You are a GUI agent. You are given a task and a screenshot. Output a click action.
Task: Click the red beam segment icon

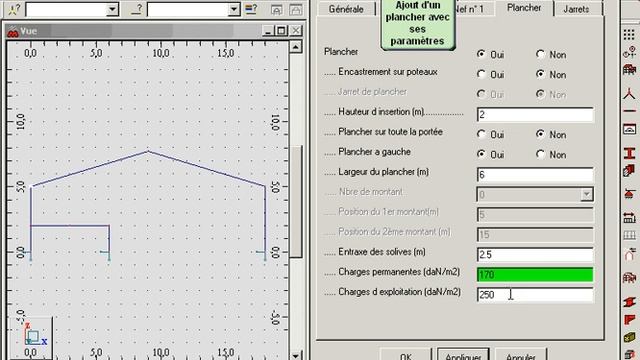[x=629, y=302]
